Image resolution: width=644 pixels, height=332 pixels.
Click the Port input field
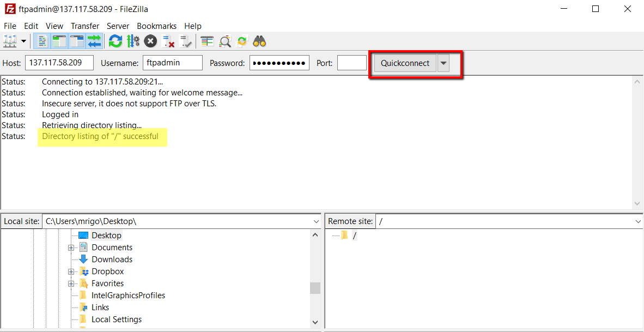tap(352, 63)
